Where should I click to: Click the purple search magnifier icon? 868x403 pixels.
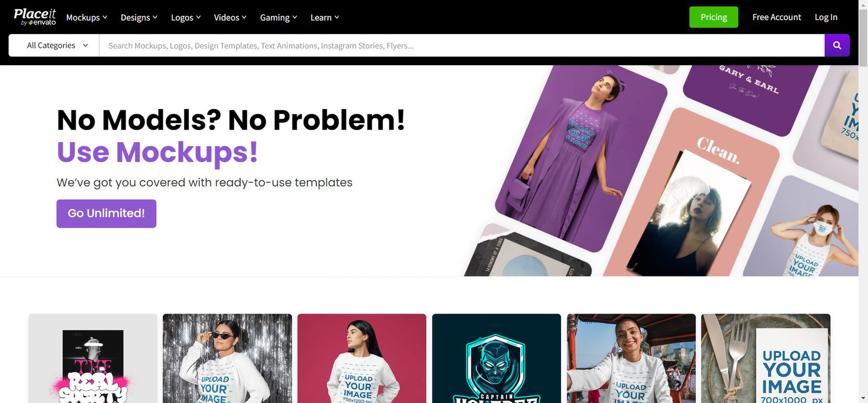pos(837,46)
